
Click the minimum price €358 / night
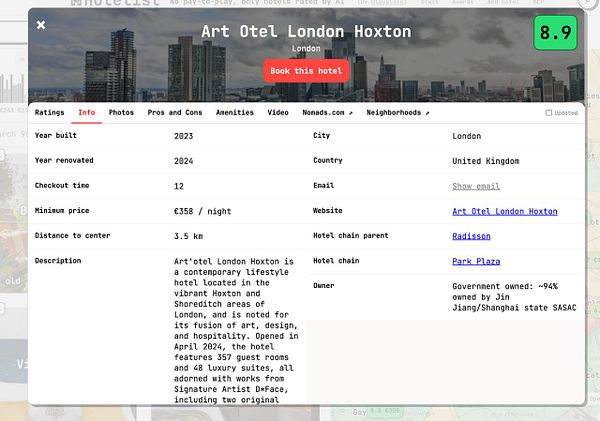coord(202,211)
